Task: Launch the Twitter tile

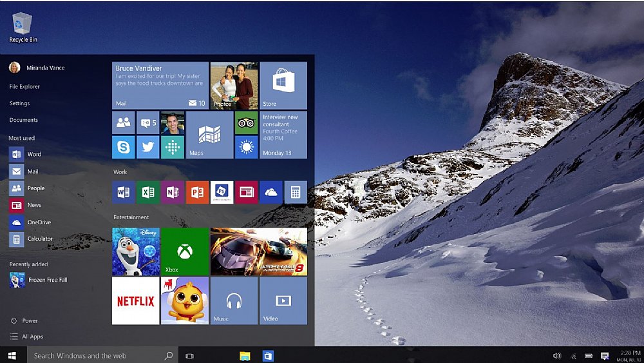Action: pos(148,147)
